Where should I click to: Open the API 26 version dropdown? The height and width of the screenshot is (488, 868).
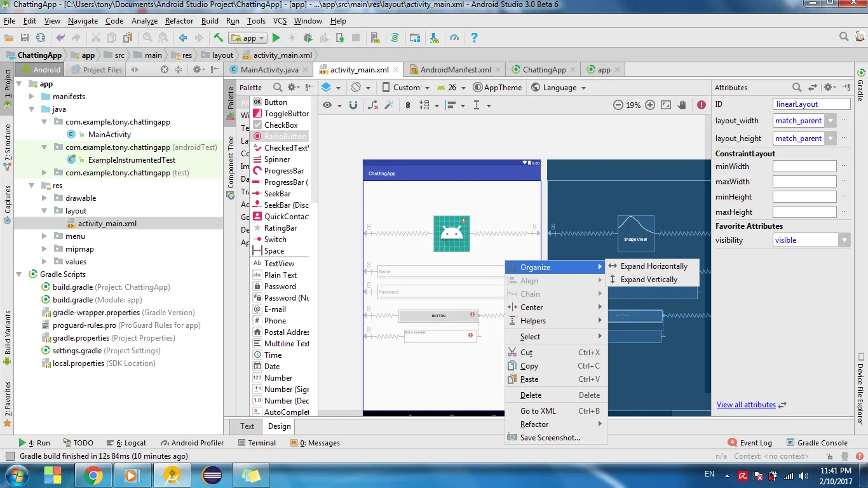tap(451, 88)
